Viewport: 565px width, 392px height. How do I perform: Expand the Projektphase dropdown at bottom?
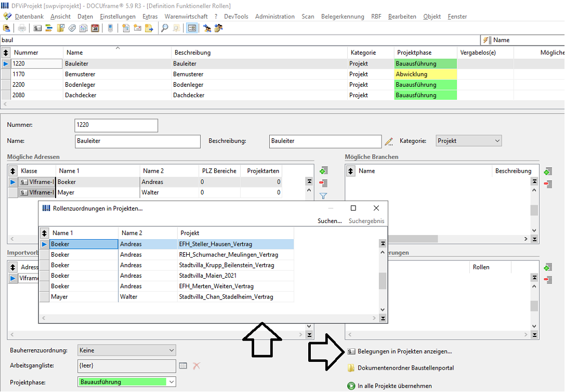point(172,382)
